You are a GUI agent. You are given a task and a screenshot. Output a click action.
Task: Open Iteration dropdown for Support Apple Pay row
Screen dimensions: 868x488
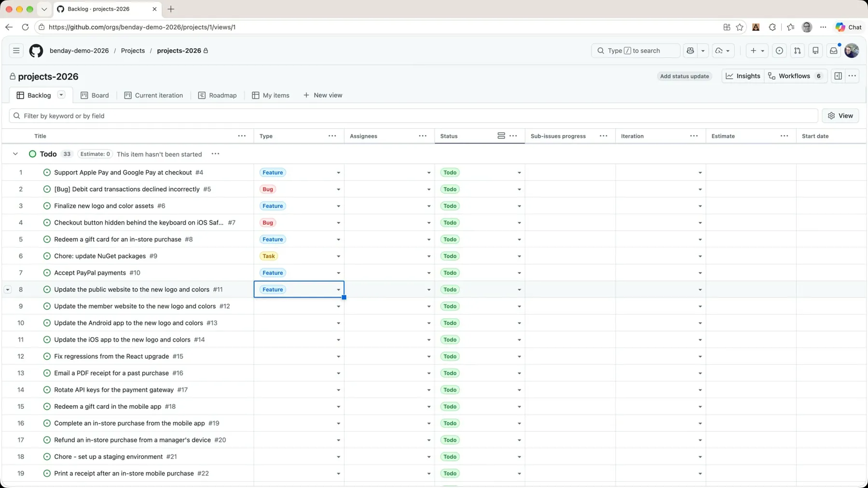tap(700, 173)
